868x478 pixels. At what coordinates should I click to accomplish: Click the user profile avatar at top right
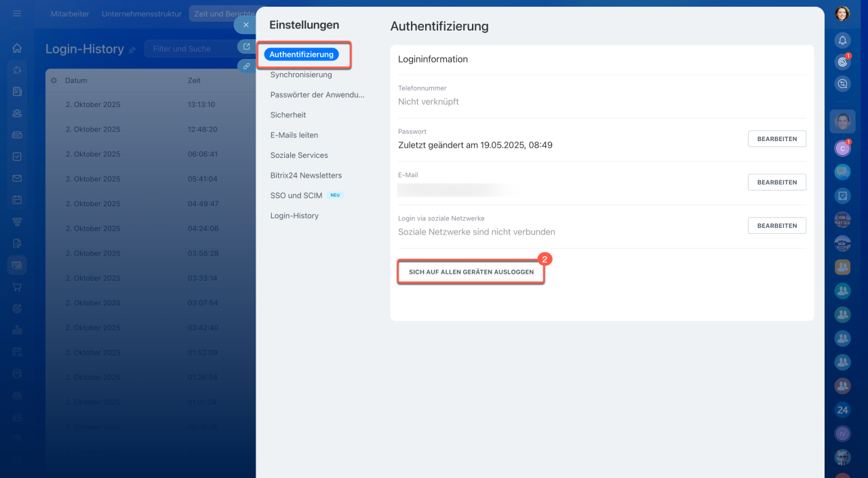842,14
